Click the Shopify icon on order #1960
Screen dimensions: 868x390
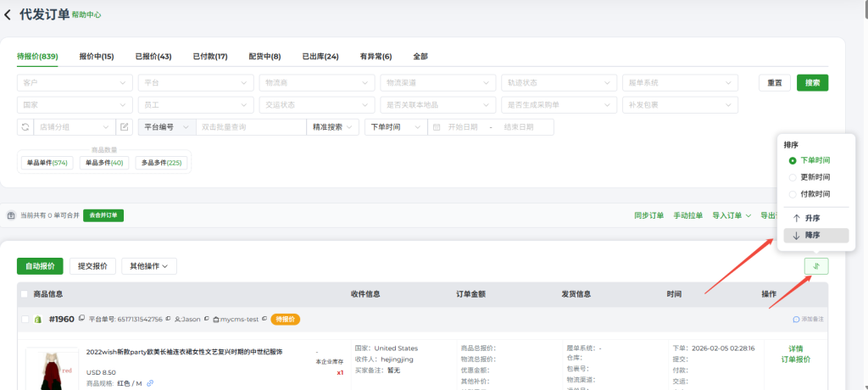click(37, 320)
